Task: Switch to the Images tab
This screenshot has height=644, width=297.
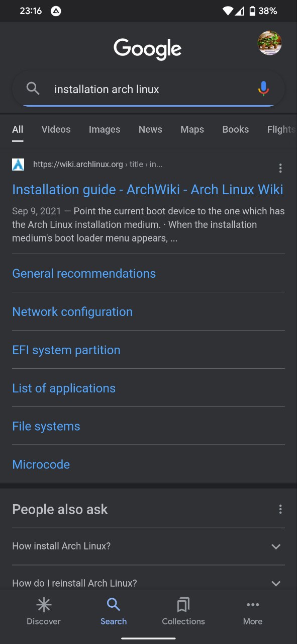Action: coord(105,129)
